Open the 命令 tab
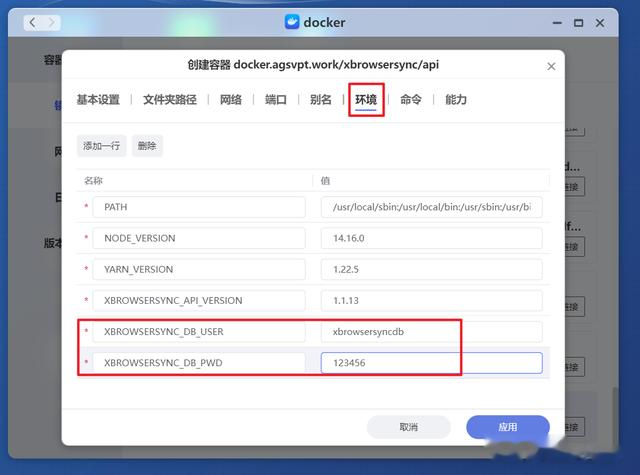Image resolution: width=640 pixels, height=475 pixels. [411, 100]
